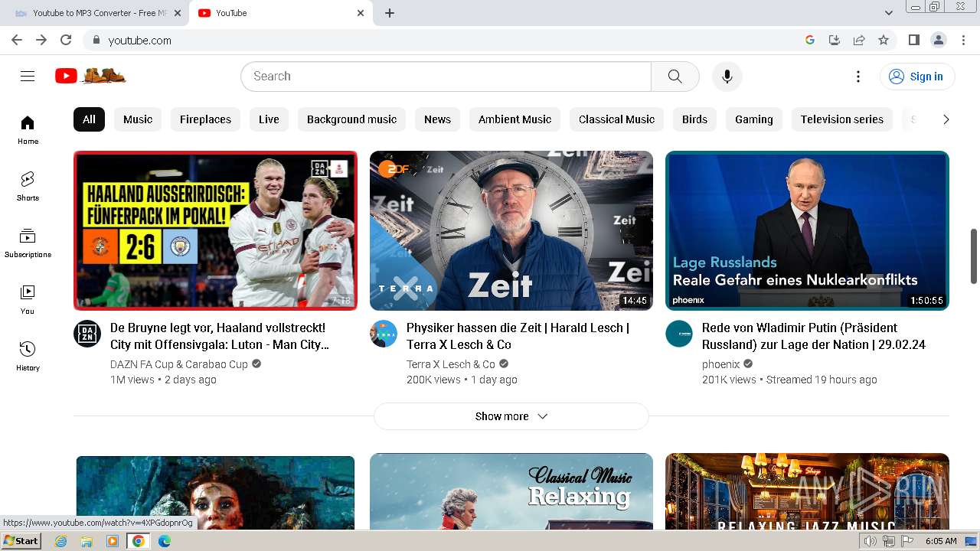
Task: Click the magnifier search button
Action: (x=675, y=77)
